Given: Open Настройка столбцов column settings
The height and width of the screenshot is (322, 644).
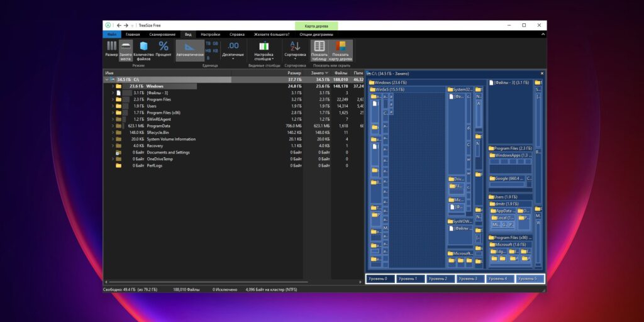Looking at the screenshot, I should (x=264, y=50).
